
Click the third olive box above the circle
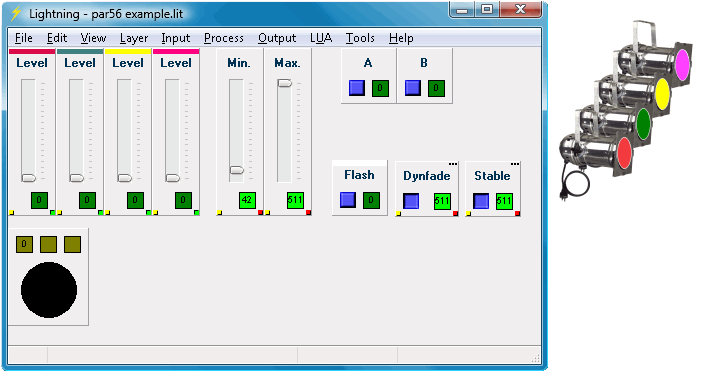pos(73,244)
